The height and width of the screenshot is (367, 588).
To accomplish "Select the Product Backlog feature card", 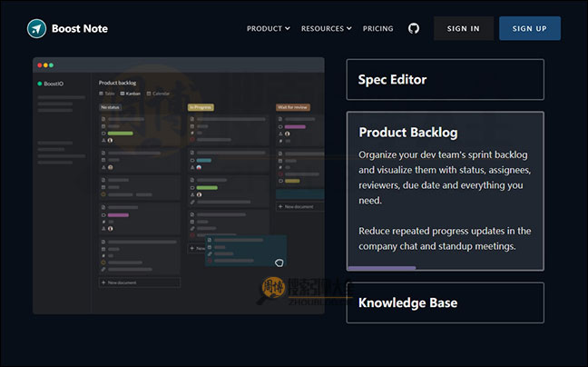I will point(446,191).
